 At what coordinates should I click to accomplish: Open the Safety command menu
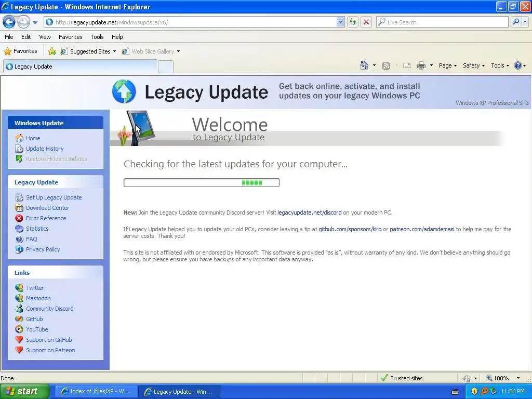[x=474, y=65]
